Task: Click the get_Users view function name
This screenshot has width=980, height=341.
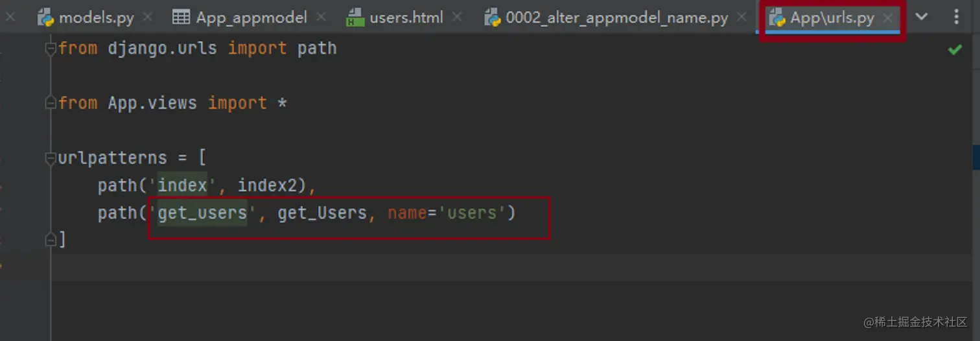Action: (x=322, y=213)
